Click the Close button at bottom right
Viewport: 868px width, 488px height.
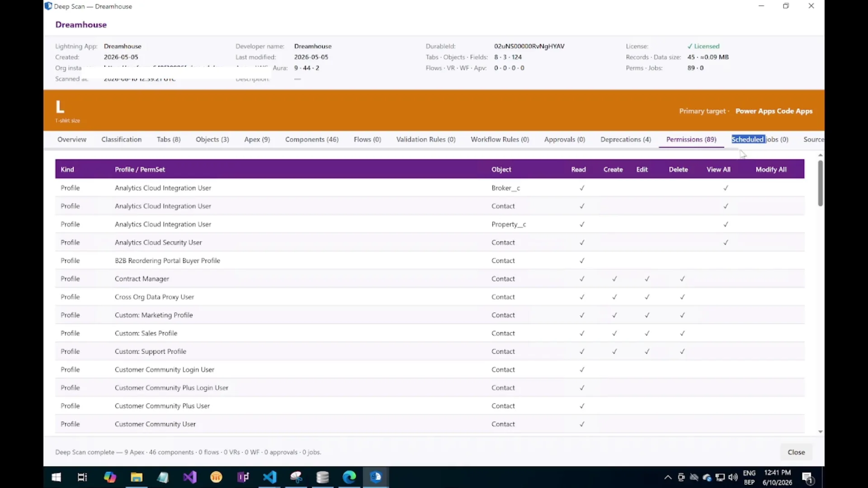coord(796,452)
